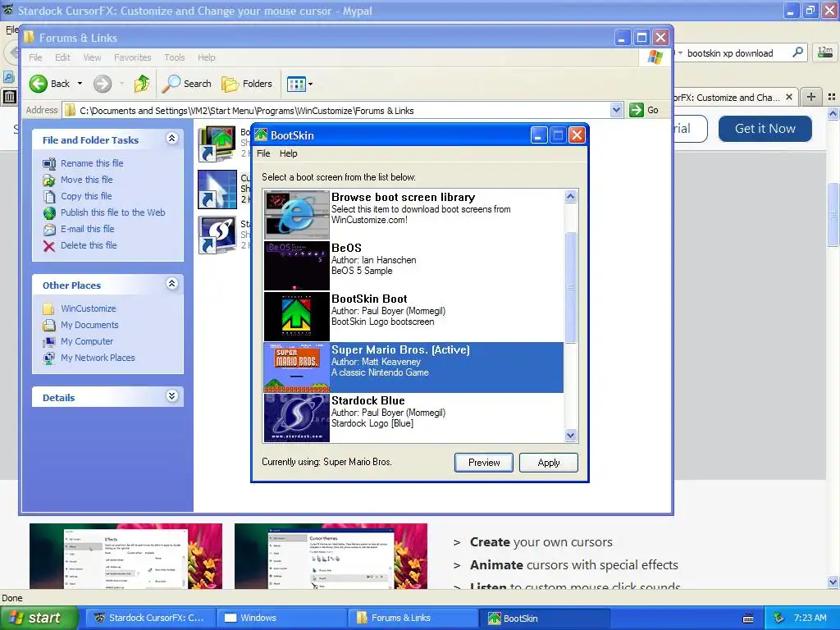
Task: Open Explorer Edit menu
Action: (62, 57)
